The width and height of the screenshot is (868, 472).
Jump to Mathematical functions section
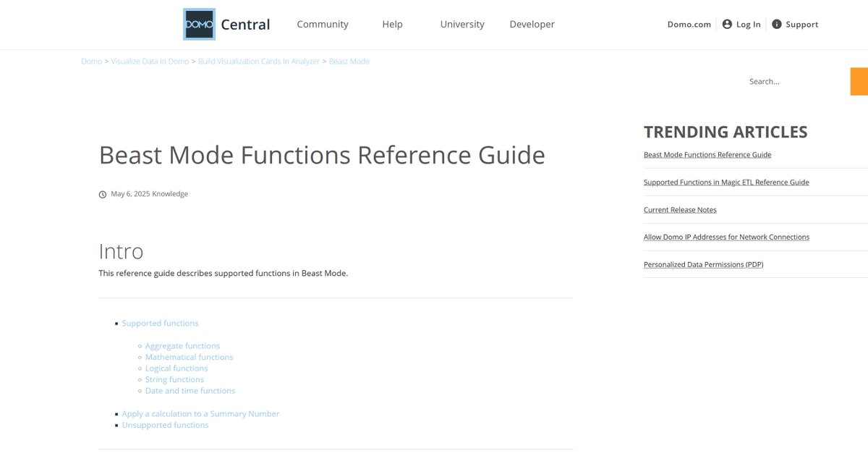(190, 357)
